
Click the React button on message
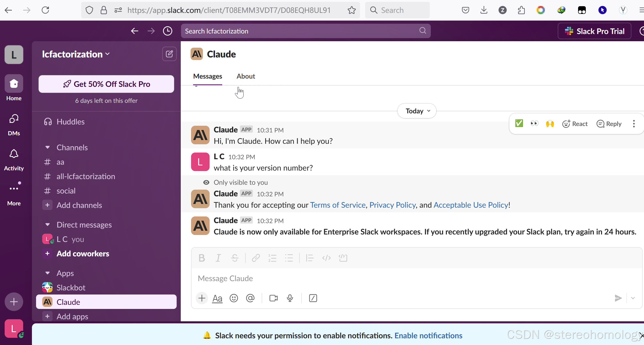coord(574,124)
